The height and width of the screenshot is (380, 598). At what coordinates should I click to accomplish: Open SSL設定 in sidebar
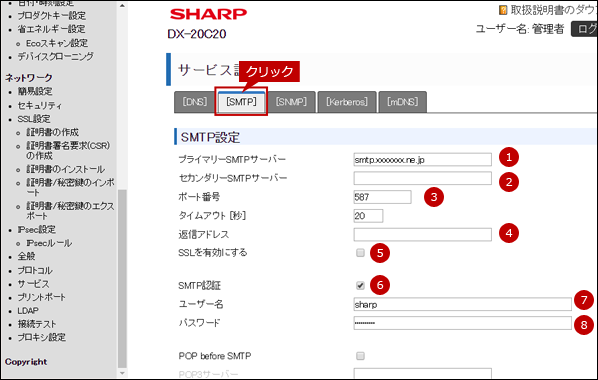pyautogui.click(x=34, y=119)
